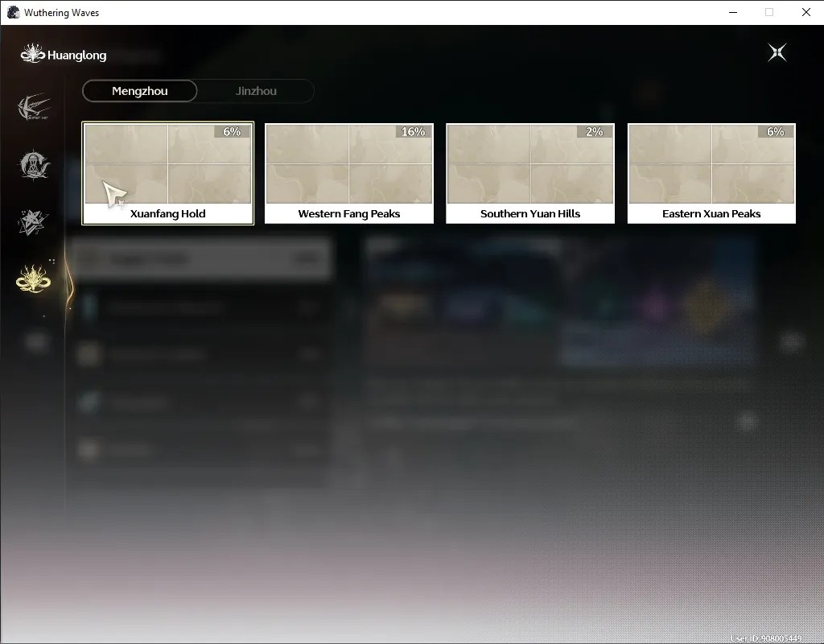Close the region panel with the star-shaped X
Viewport: 824px width, 644px height.
coord(777,52)
